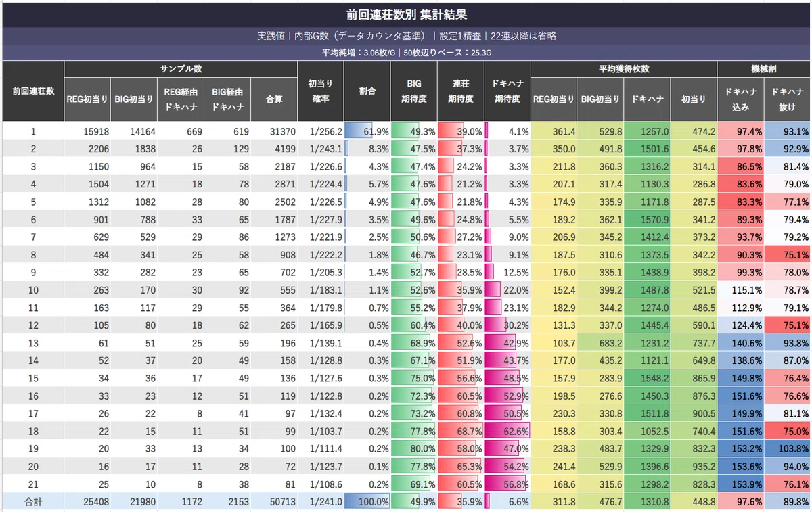Click the 連荘期待度 column header
This screenshot has width=812, height=512.
tap(461, 91)
